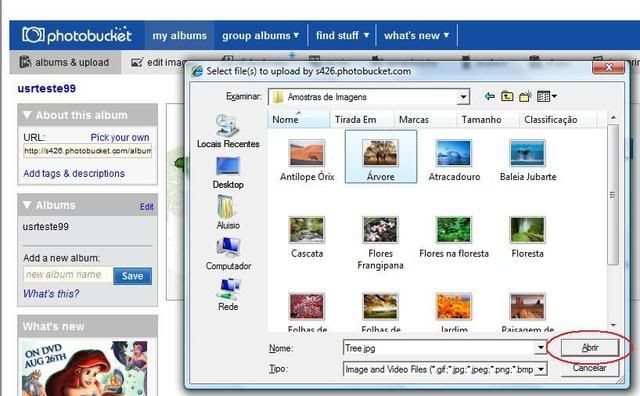The height and width of the screenshot is (396, 640).
Task: Open Add tags & descriptions link
Action: point(74,174)
